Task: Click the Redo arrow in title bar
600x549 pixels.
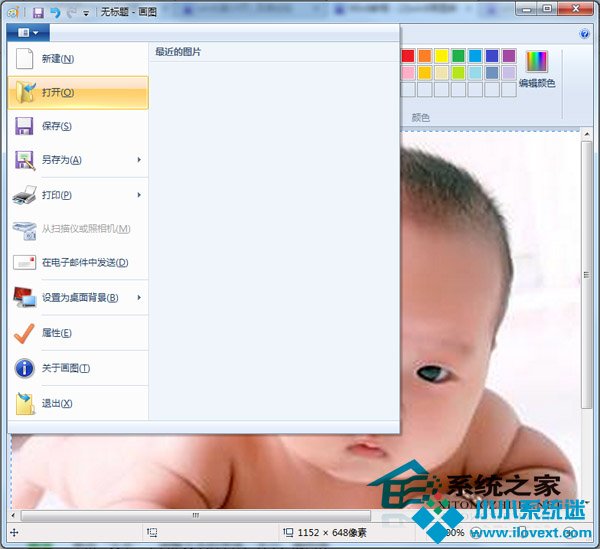Action: pos(72,13)
